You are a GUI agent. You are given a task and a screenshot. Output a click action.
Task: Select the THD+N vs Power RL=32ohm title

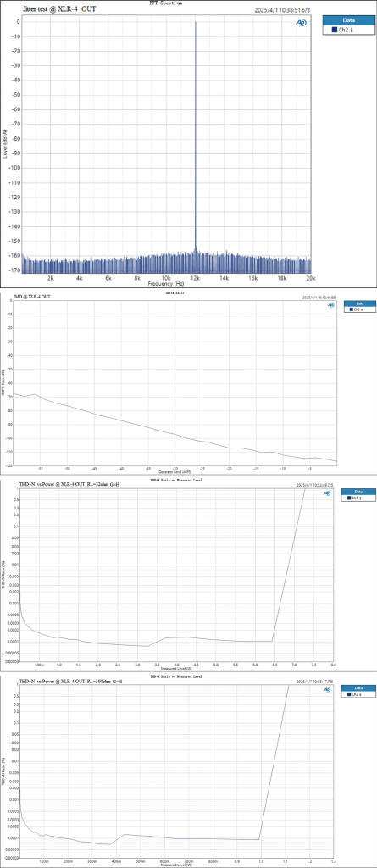69,485
